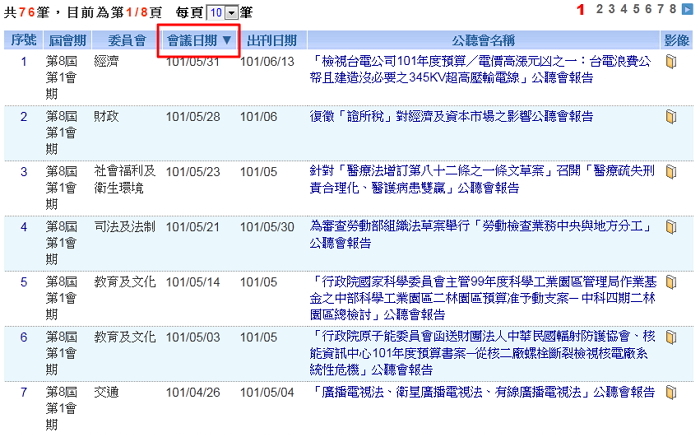The image size is (700, 435).
Task: Click the 出刊日期 column header
Action: point(270,41)
